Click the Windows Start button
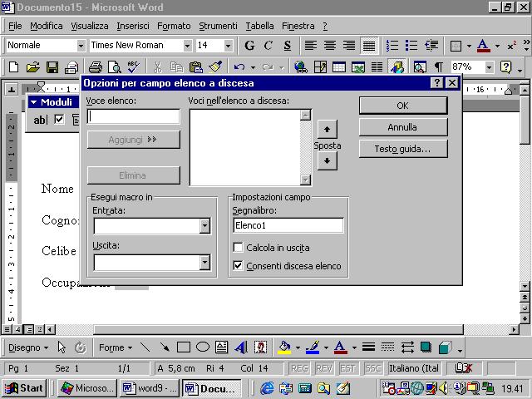Image resolution: width=532 pixels, height=399 pixels. pyautogui.click(x=24, y=388)
